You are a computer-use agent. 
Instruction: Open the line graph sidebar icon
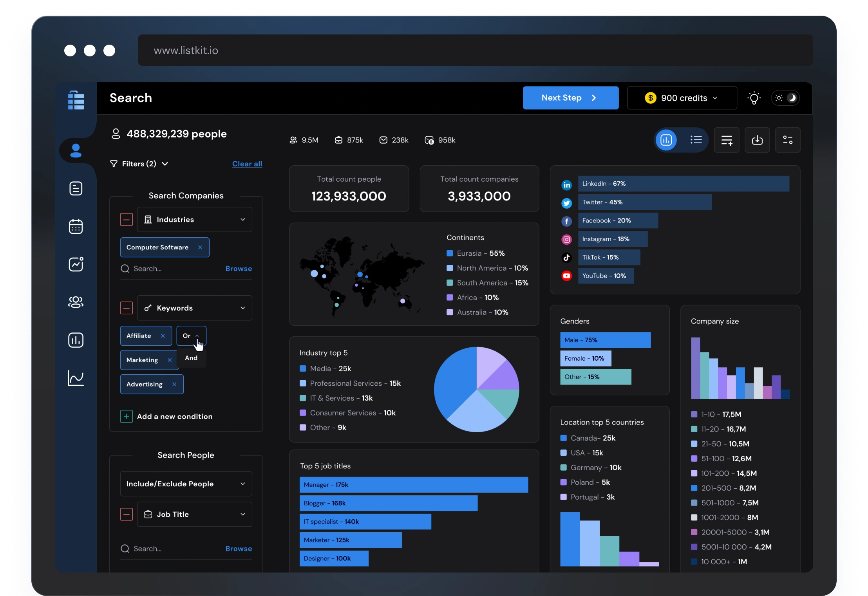[76, 378]
